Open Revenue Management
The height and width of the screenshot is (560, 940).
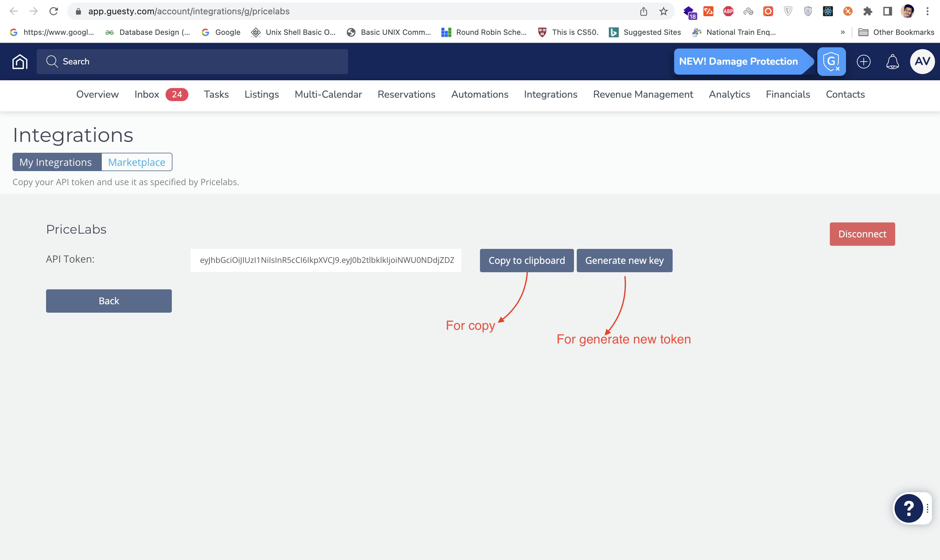point(643,94)
